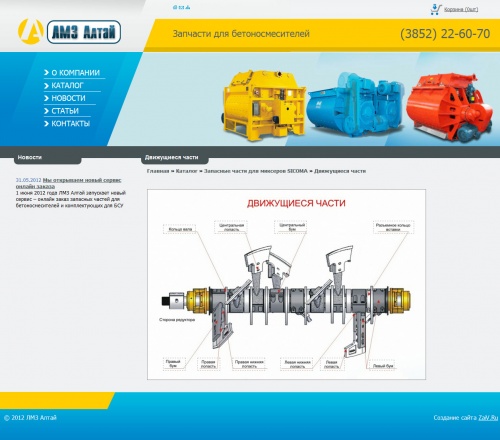Click the Левая нижняя лопасть label
Image resolution: width=500 pixels, height=440 pixels.
pyautogui.click(x=297, y=364)
